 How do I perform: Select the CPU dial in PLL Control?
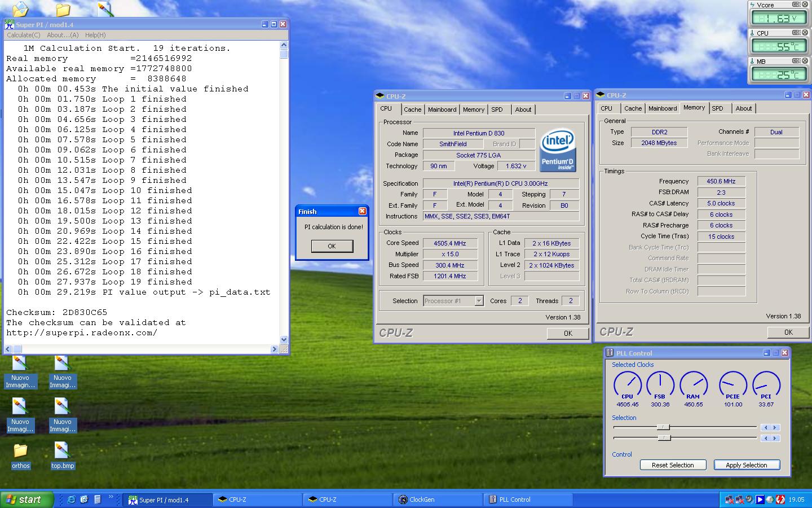[627, 384]
